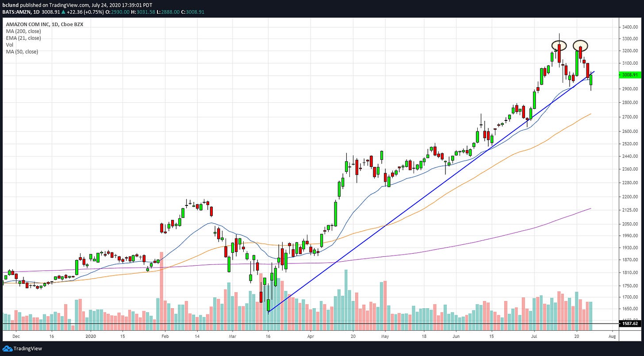The image size is (644, 356).
Task: Click the 2520.00 price axis label
Action: tap(630, 144)
